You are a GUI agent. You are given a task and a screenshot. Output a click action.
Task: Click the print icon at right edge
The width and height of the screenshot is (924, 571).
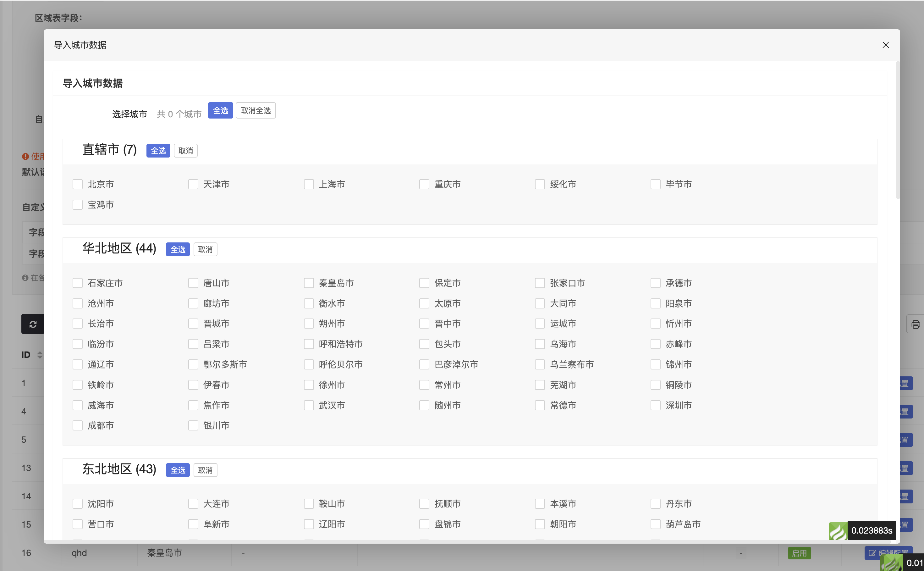click(915, 324)
